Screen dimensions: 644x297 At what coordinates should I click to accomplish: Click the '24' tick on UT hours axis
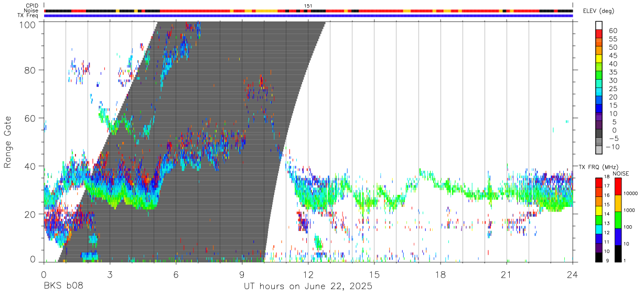pos(572,274)
